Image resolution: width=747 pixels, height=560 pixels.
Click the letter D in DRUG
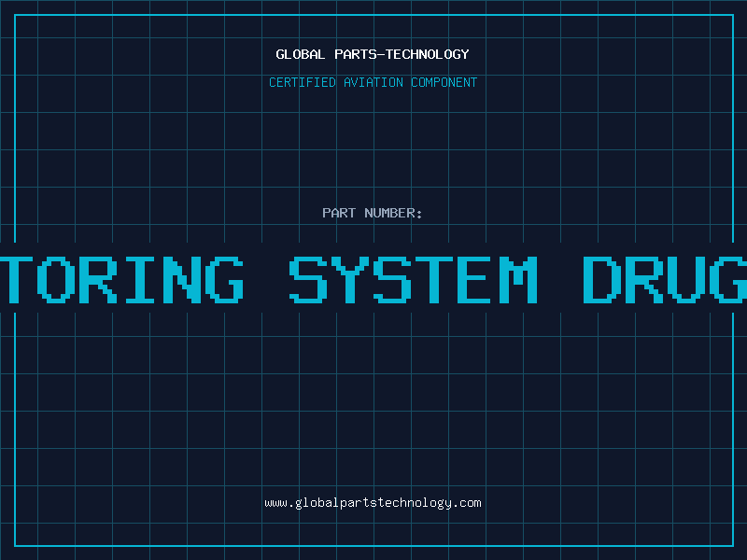point(602,279)
